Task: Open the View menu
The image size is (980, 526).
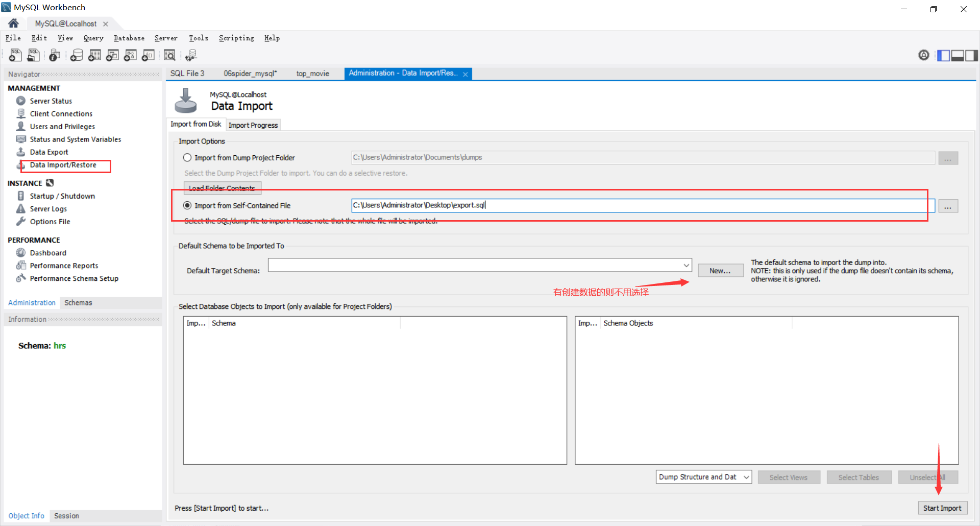Action: pos(65,38)
